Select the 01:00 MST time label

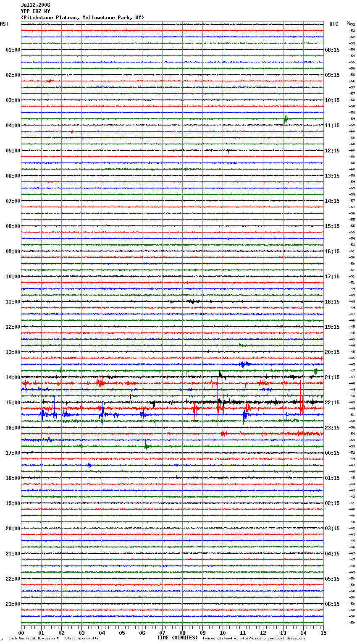(13, 50)
